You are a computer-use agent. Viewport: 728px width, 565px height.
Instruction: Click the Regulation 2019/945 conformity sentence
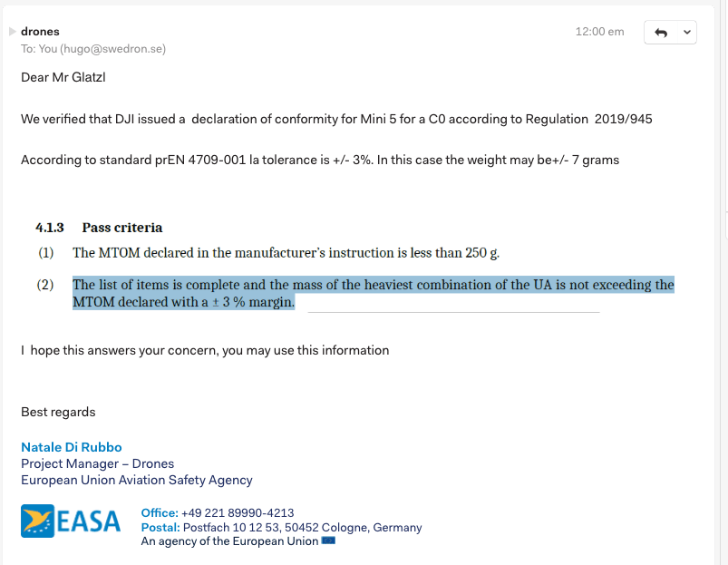336,119
